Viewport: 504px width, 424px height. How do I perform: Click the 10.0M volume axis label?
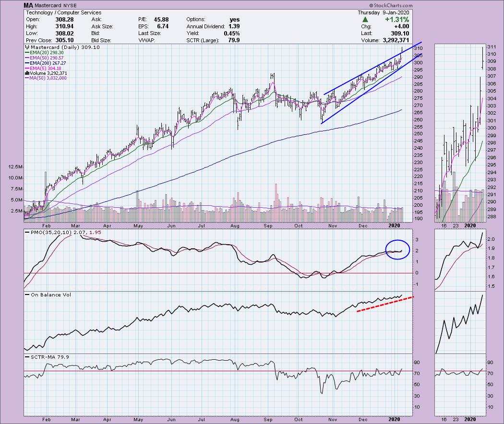tap(15, 177)
